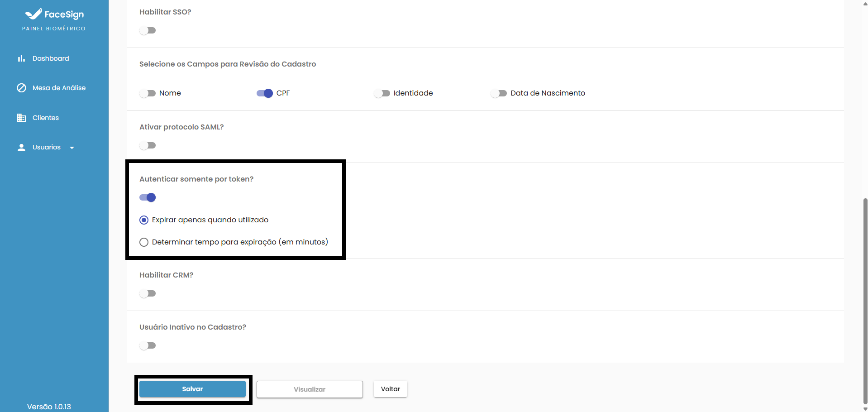This screenshot has width=868, height=412.
Task: Turn on the Nome field toggle
Action: coord(148,93)
